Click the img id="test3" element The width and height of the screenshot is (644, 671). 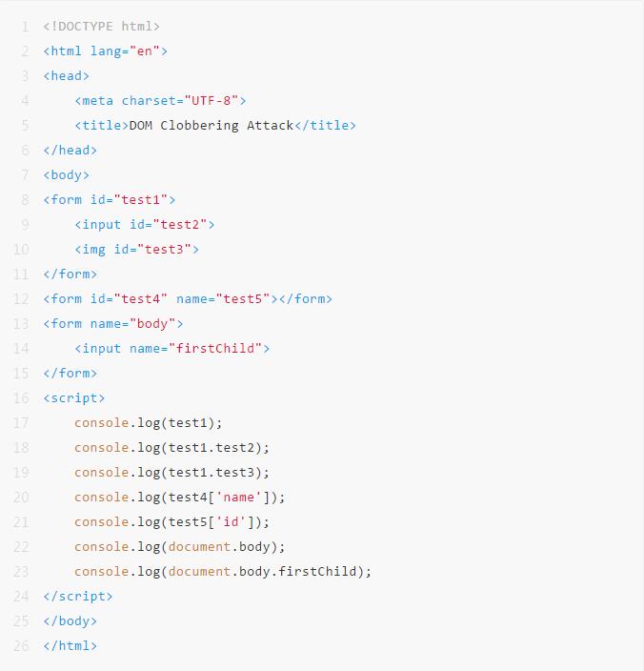click(137, 250)
